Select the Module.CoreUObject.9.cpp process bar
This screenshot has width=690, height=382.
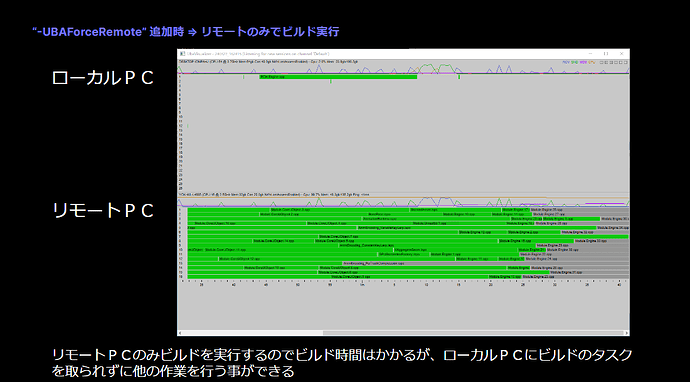[x=406, y=241]
